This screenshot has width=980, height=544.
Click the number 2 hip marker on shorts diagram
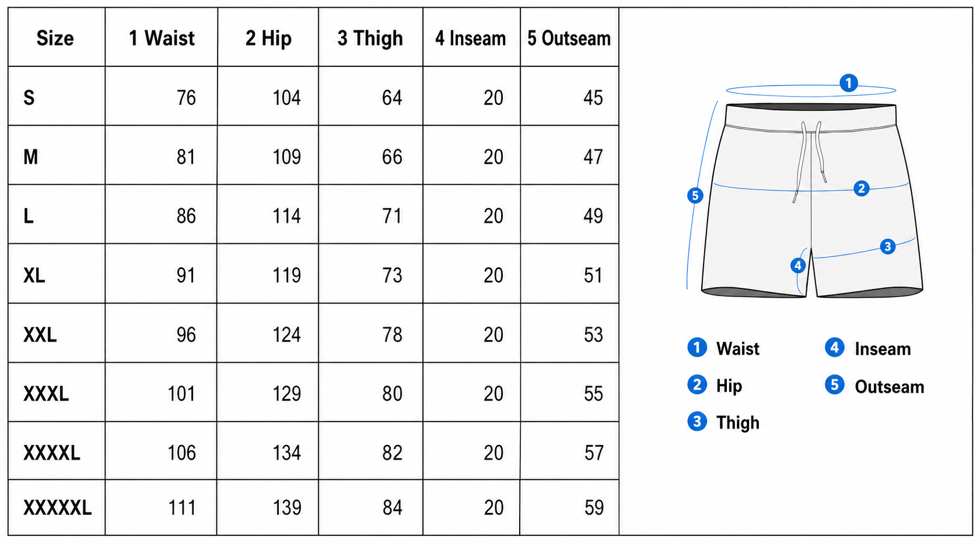(x=861, y=188)
